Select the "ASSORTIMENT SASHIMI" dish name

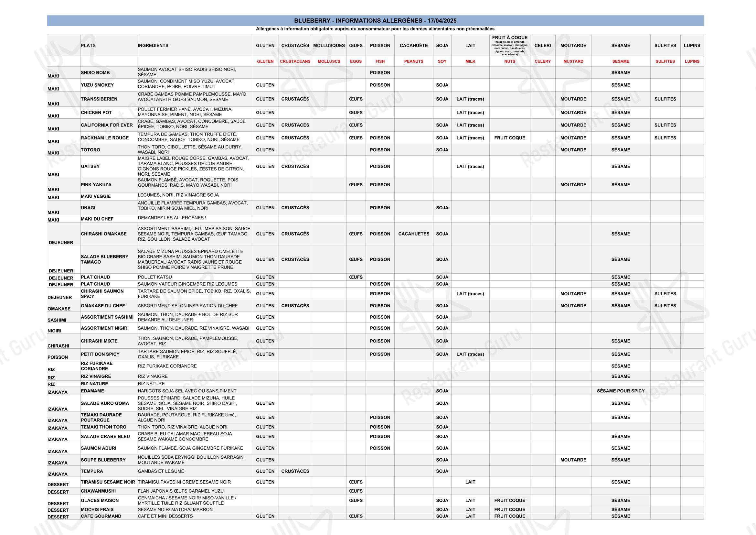click(x=107, y=317)
